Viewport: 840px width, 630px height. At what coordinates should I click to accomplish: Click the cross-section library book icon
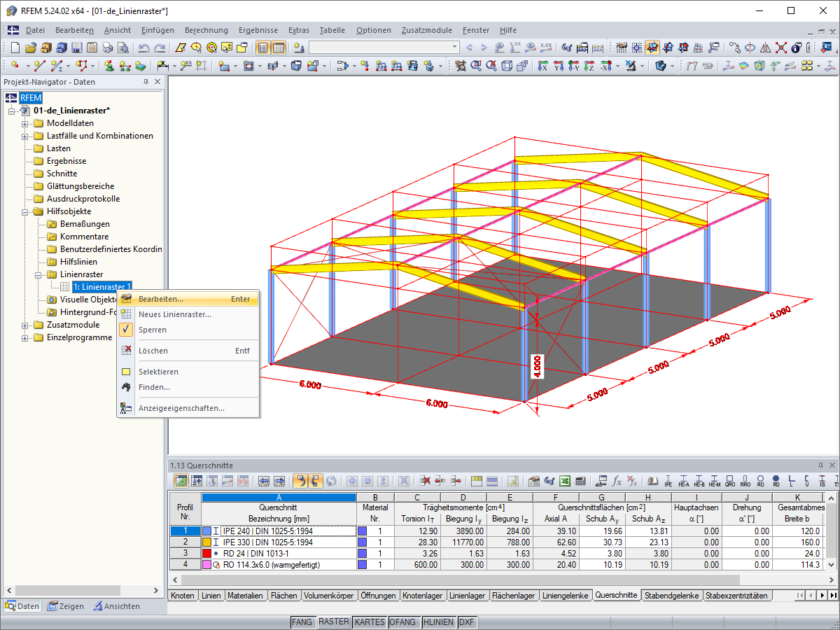click(652, 481)
